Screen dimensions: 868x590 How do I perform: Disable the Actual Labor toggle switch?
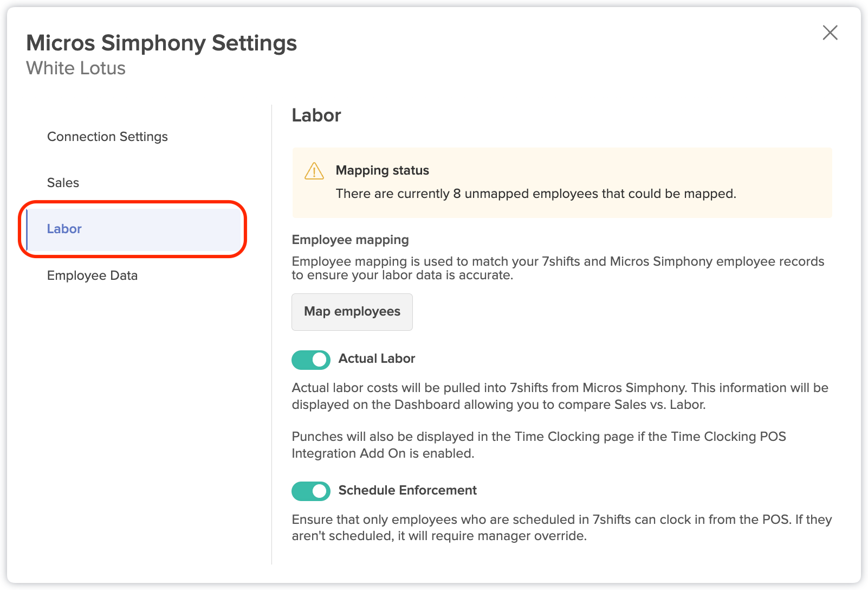coord(311,360)
